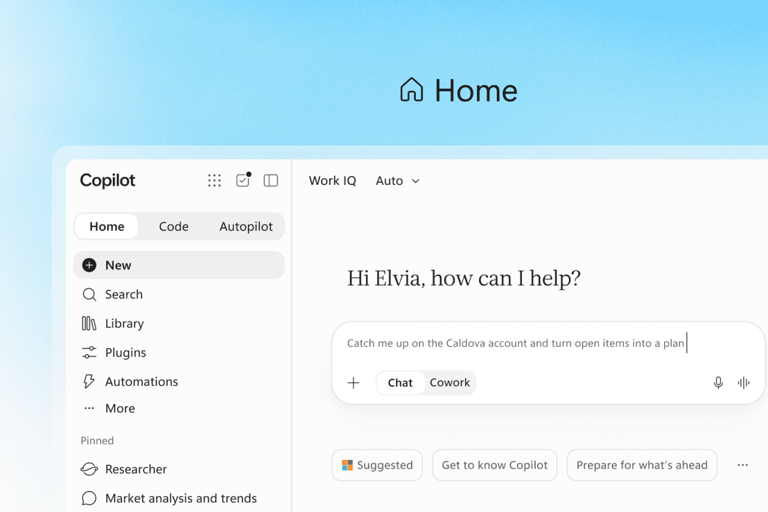768x512 pixels.
Task: Start dictation with the microphone icon
Action: tap(718, 383)
